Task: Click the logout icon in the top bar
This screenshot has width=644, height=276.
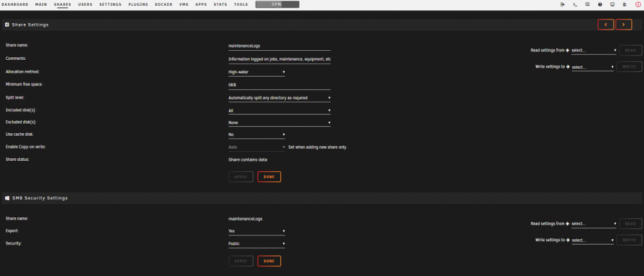Action: click(562, 5)
